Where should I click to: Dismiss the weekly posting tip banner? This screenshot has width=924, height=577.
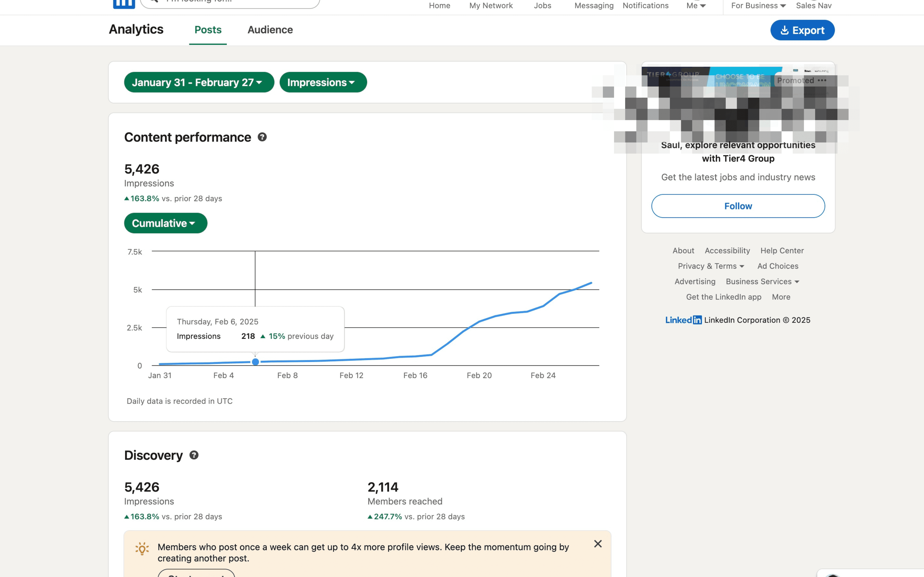point(598,543)
